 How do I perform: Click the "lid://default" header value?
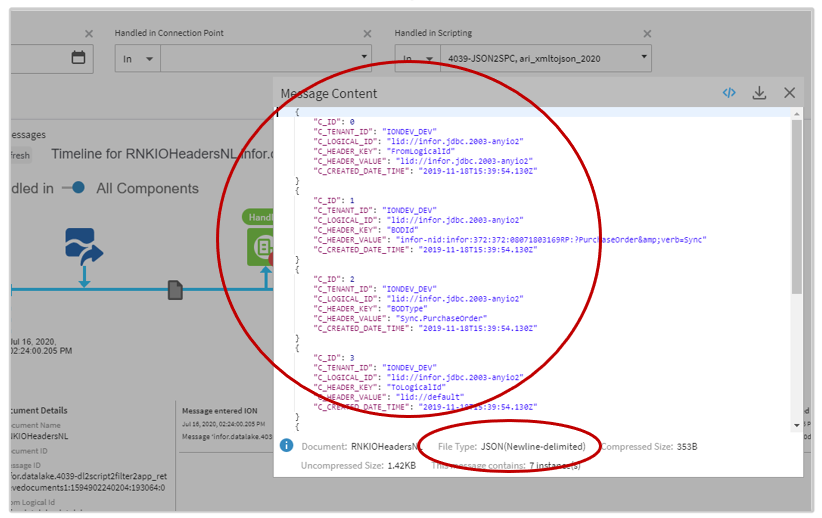click(429, 397)
